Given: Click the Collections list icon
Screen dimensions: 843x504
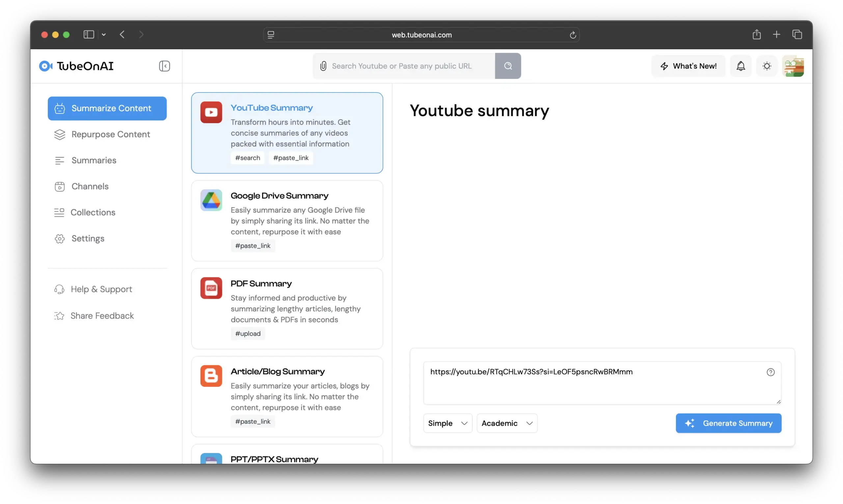Looking at the screenshot, I should click(59, 213).
